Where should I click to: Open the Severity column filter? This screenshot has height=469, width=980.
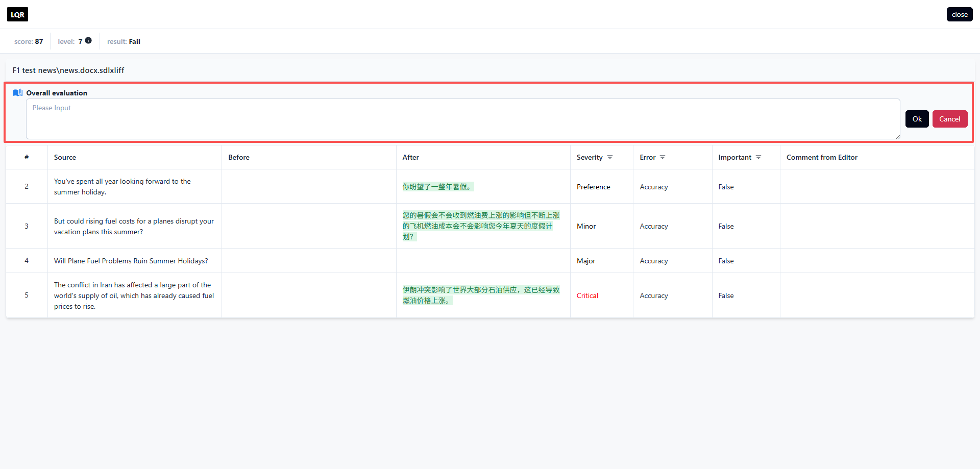click(x=610, y=157)
